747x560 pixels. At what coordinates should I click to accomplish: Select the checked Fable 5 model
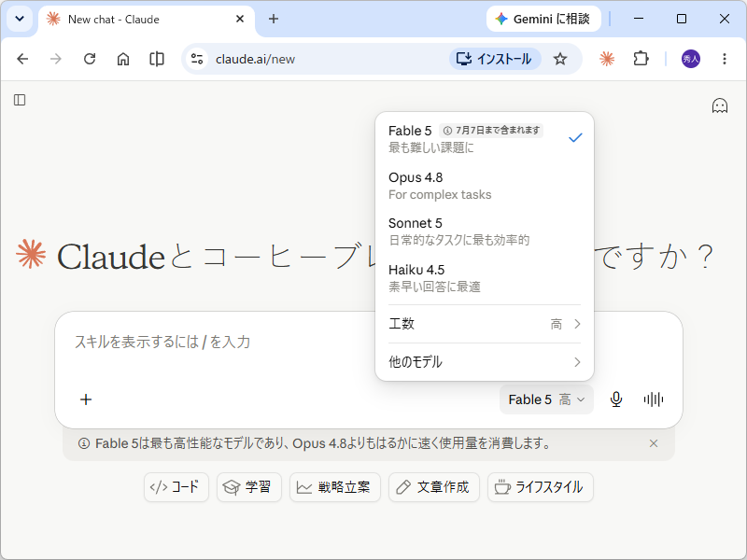coord(485,138)
